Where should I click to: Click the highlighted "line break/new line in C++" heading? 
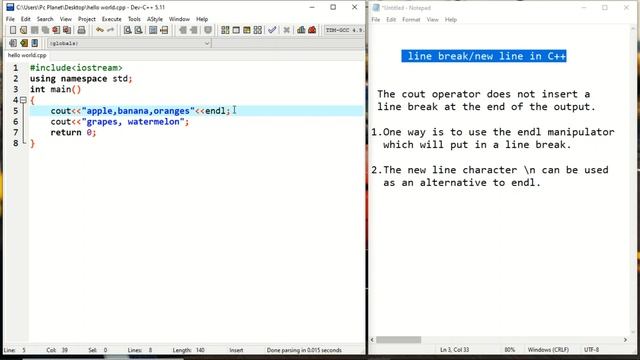tap(484, 56)
